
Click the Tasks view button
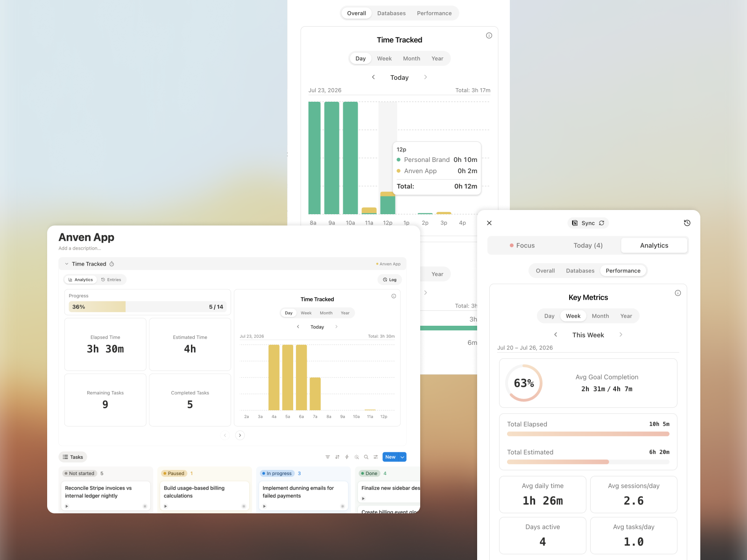[73, 457]
